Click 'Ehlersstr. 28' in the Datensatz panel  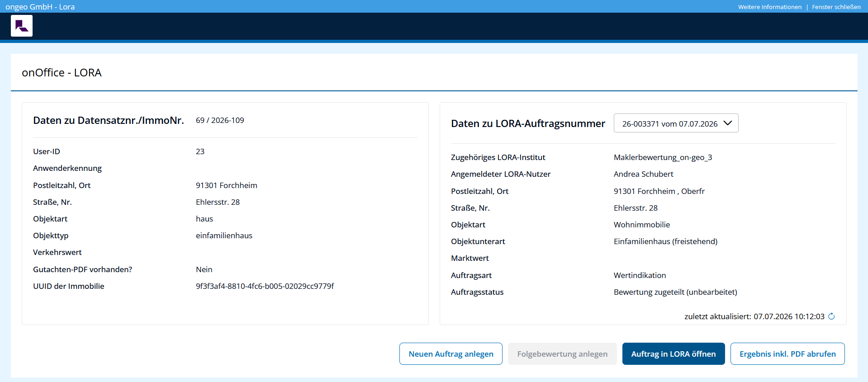218,202
